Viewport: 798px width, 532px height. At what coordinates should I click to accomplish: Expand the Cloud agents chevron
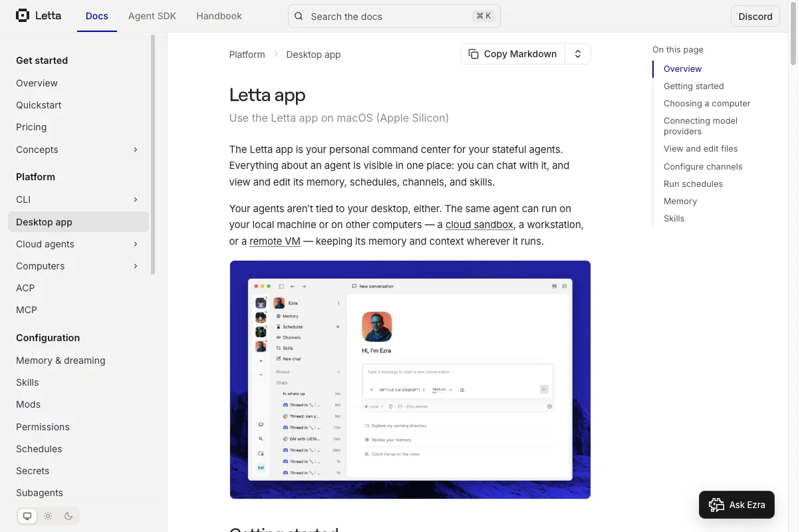(136, 244)
